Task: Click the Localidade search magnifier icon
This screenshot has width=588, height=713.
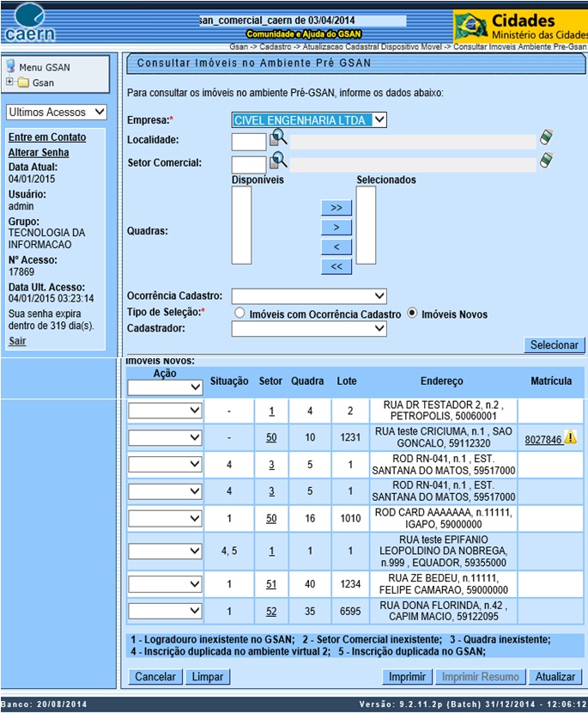Action: (x=278, y=138)
